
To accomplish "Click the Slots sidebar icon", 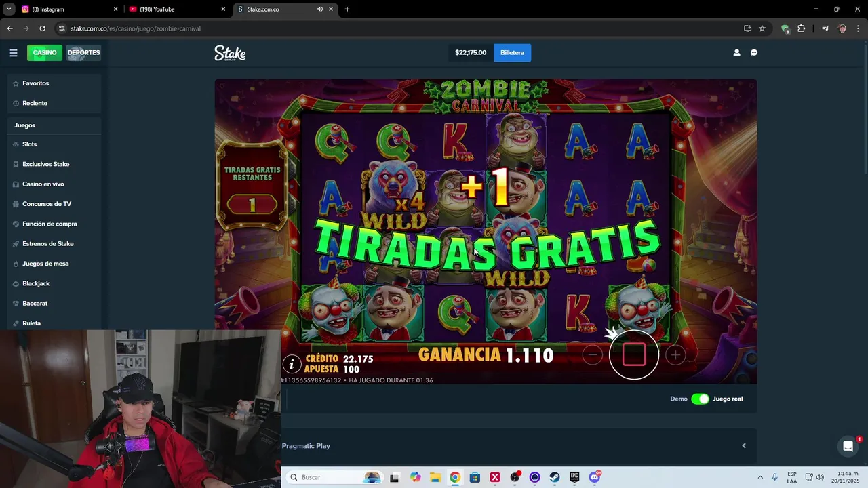I will (x=16, y=144).
